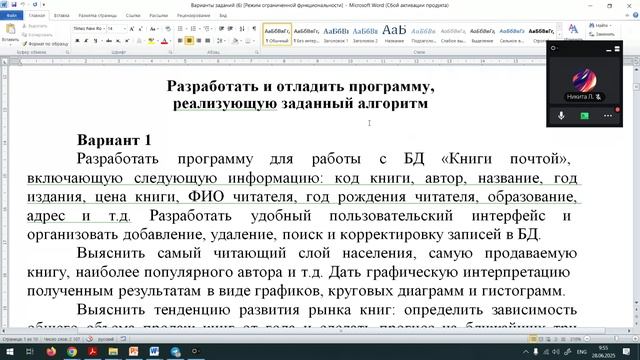Screen dimensions: 640x360
Task: Clear formatting eraser icon
Action: (x=168, y=29)
